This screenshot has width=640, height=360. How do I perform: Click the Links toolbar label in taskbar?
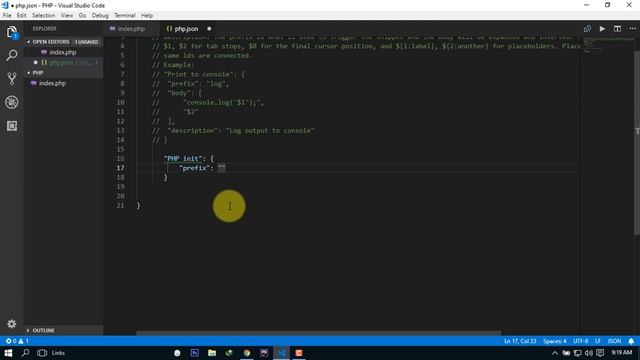pyautogui.click(x=58, y=353)
